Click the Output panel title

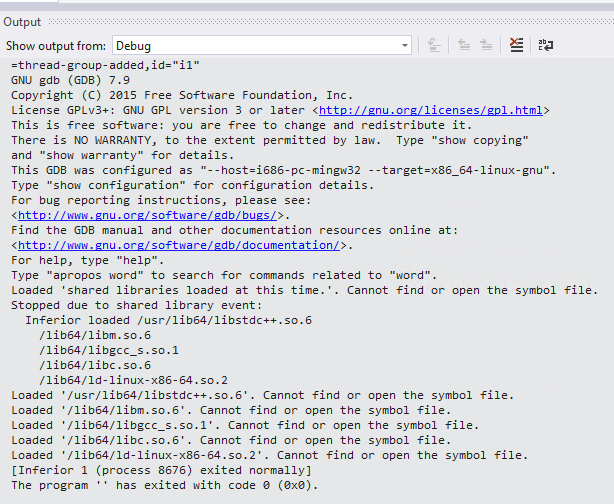point(22,22)
